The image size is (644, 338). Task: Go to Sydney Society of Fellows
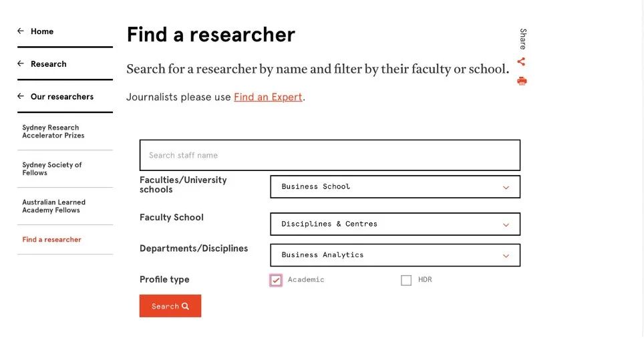(x=51, y=169)
